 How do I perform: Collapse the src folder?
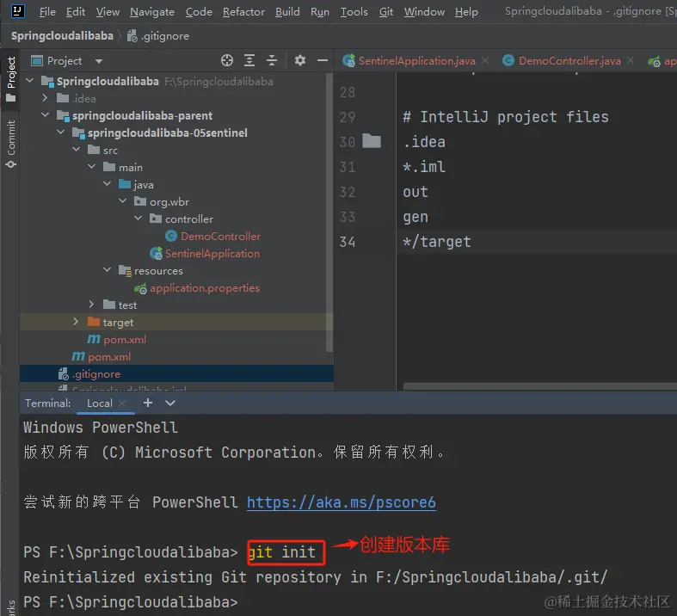76,150
